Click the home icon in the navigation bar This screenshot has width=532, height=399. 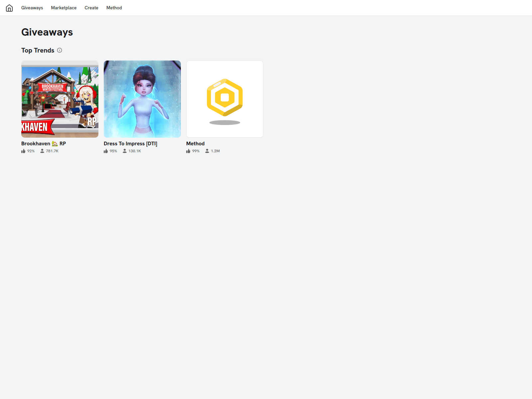(x=9, y=8)
